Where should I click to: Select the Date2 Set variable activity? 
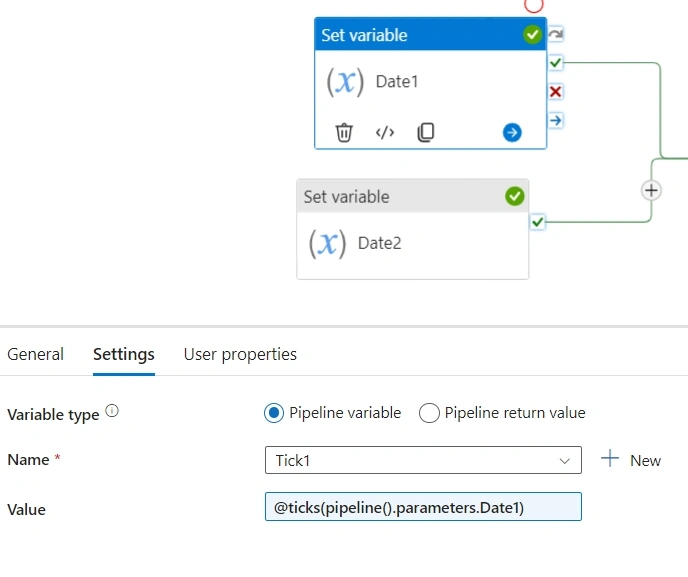coord(412,229)
